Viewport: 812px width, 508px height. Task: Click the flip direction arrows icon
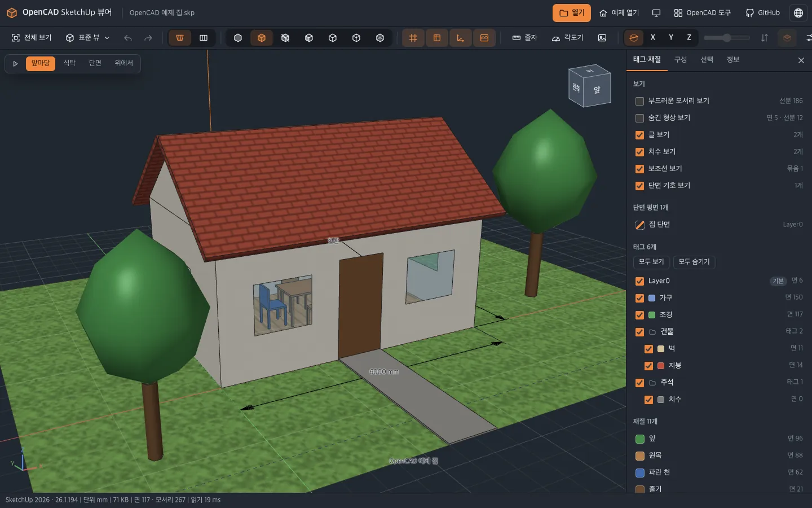pyautogui.click(x=765, y=38)
